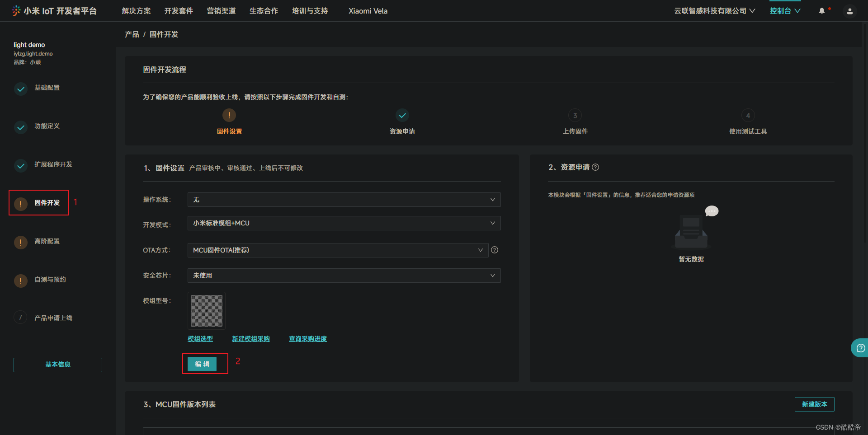Click the module model thumbnail image
This screenshot has height=435, width=868.
point(207,311)
